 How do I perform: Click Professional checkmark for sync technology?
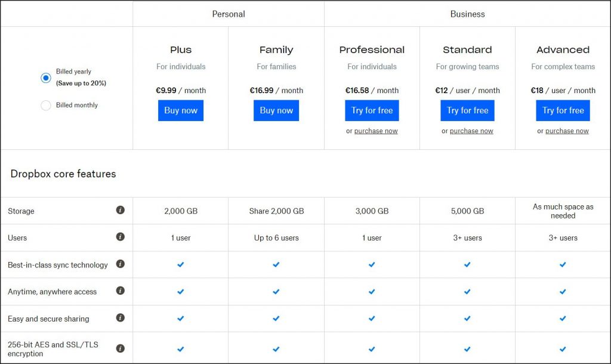tap(372, 264)
